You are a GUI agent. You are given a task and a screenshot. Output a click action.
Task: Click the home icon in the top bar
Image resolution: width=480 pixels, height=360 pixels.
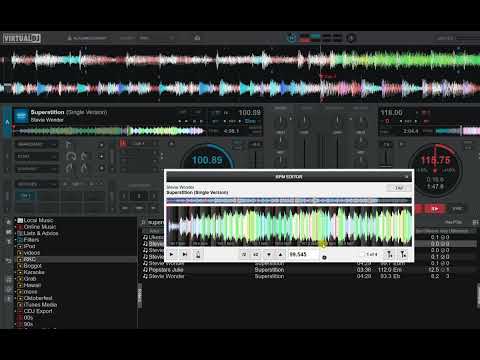[x=197, y=38]
